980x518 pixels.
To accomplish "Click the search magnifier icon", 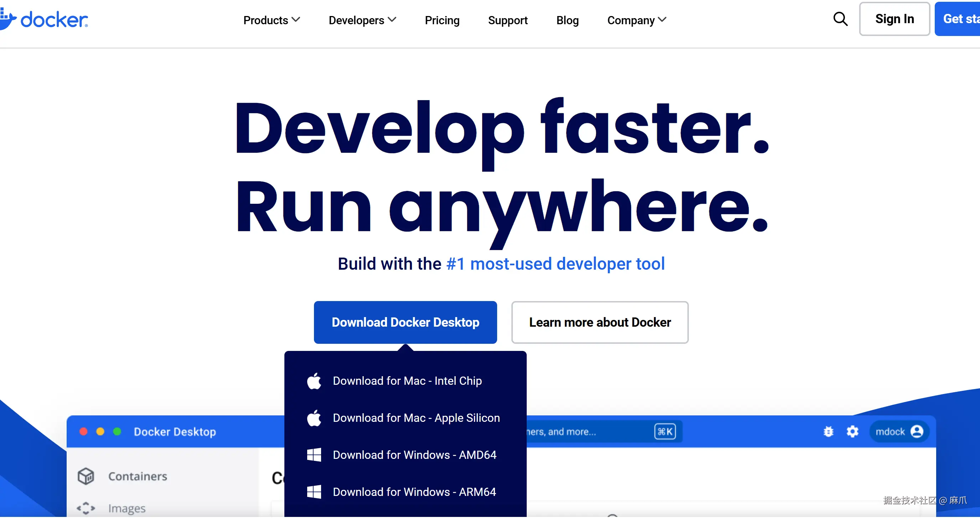I will 840,19.
